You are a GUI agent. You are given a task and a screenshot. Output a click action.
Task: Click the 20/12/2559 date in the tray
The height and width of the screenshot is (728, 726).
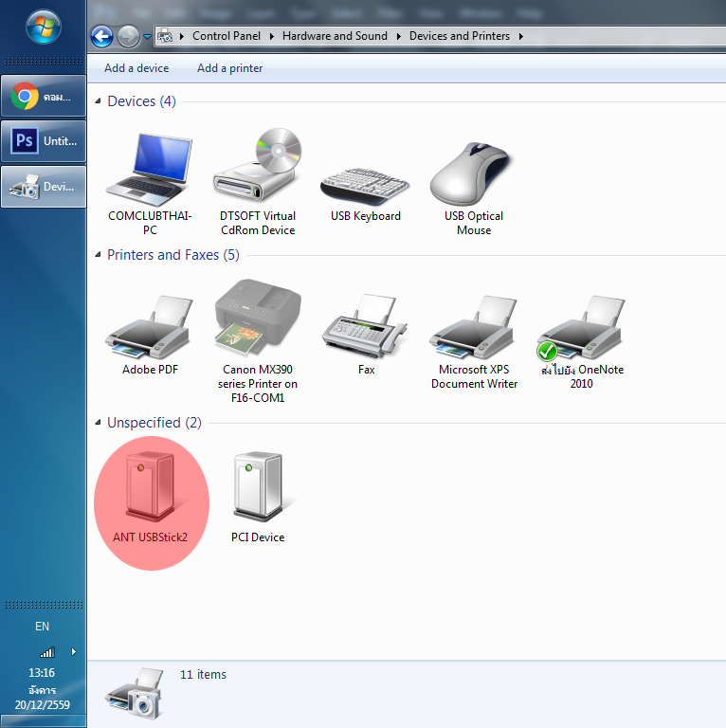point(43,705)
